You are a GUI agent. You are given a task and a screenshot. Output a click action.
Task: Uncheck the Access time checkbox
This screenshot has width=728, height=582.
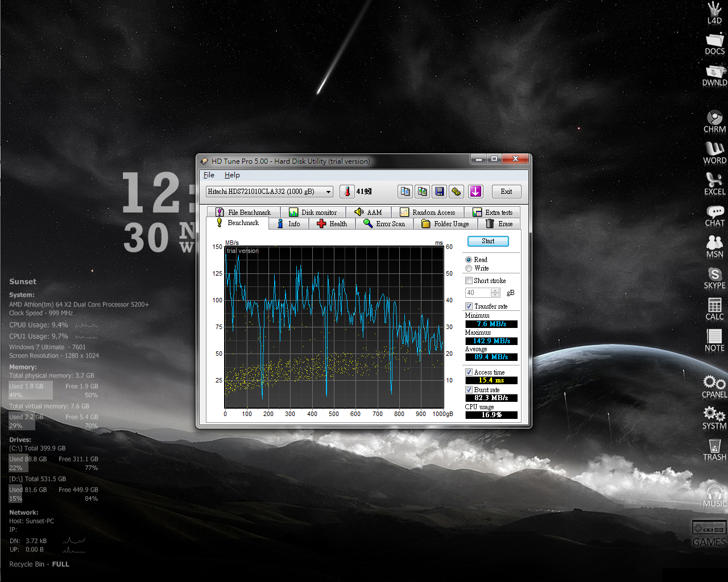coord(469,372)
